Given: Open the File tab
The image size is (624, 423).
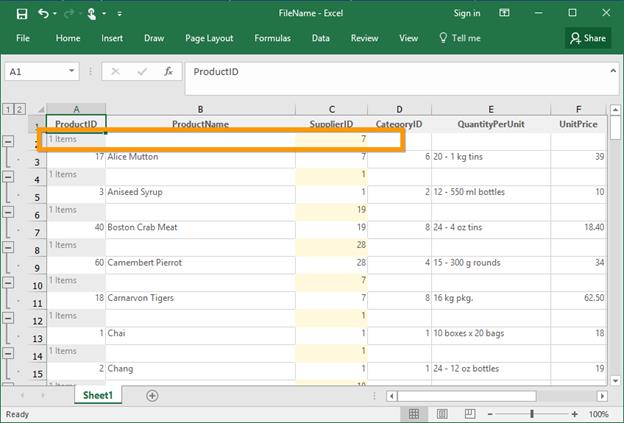Looking at the screenshot, I should click(x=23, y=38).
